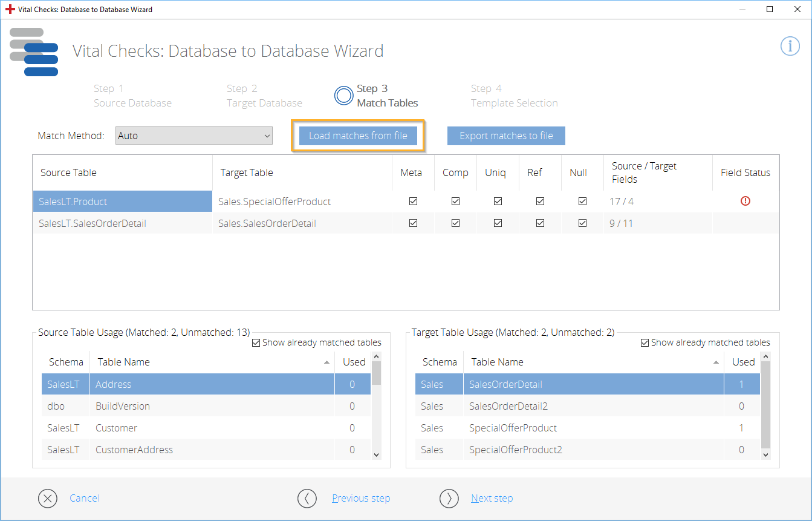Uncheck Meta for SalesLT.Product row

[x=413, y=202]
